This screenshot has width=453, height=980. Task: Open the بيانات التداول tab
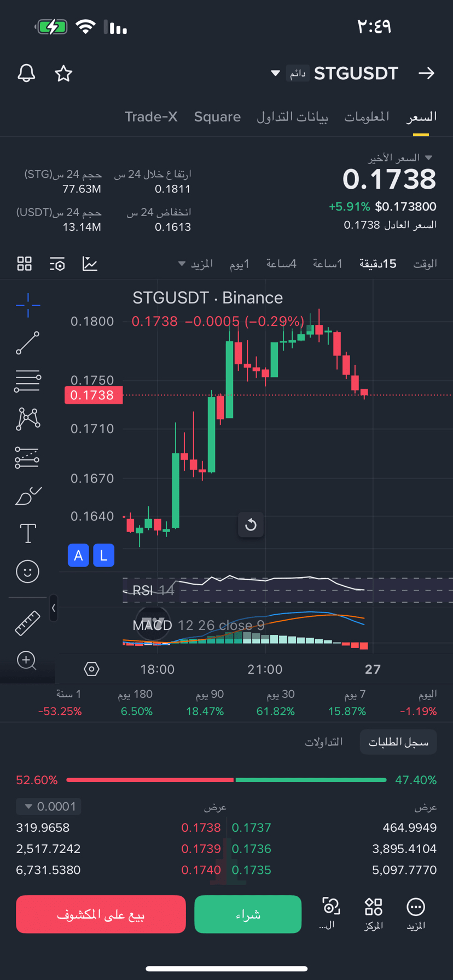(x=293, y=116)
